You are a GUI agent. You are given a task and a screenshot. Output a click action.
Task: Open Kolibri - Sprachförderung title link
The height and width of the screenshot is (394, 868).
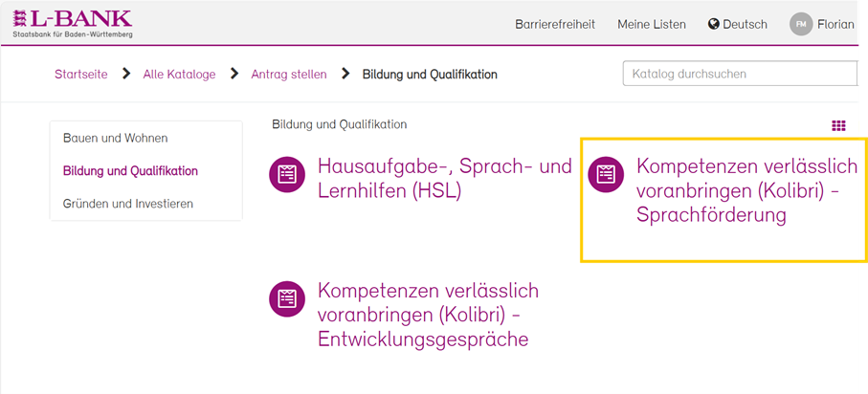[746, 191]
